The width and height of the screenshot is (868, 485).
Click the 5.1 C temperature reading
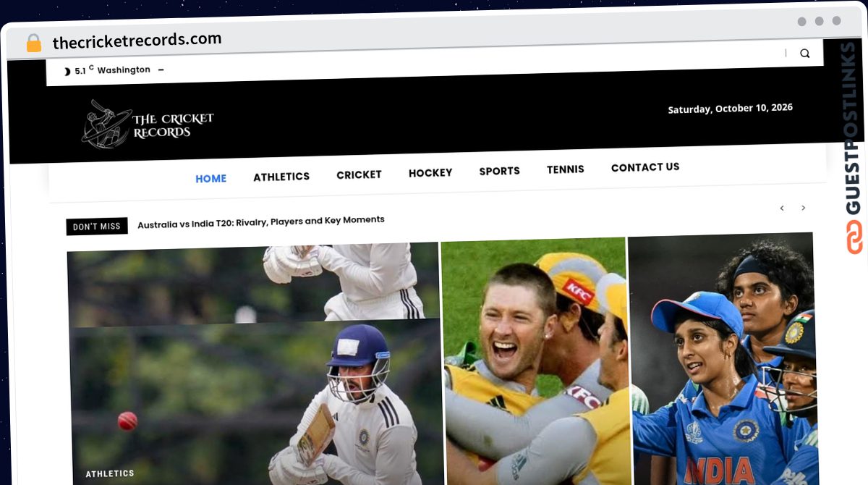(84, 70)
